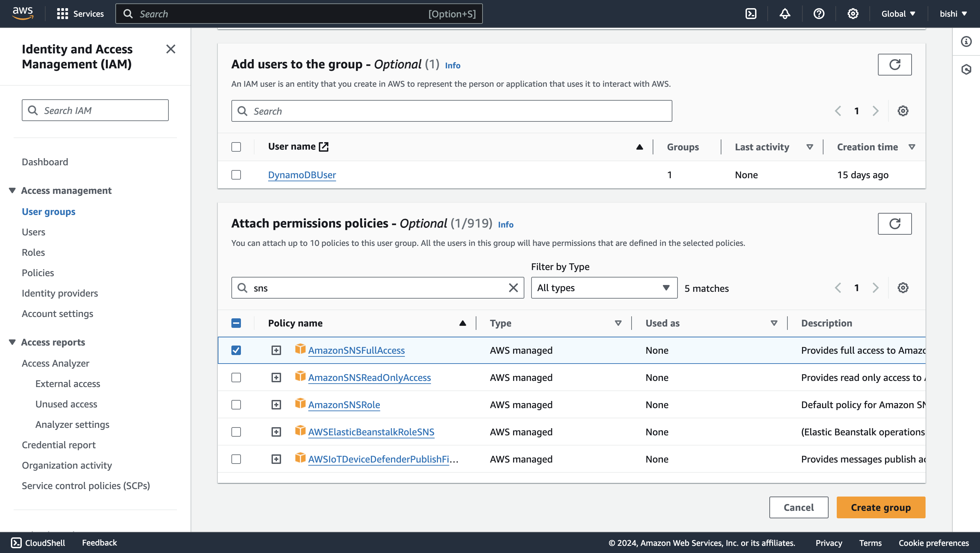The width and height of the screenshot is (980, 553).
Task: Select the DynamoDBUser checkbox
Action: tap(236, 175)
